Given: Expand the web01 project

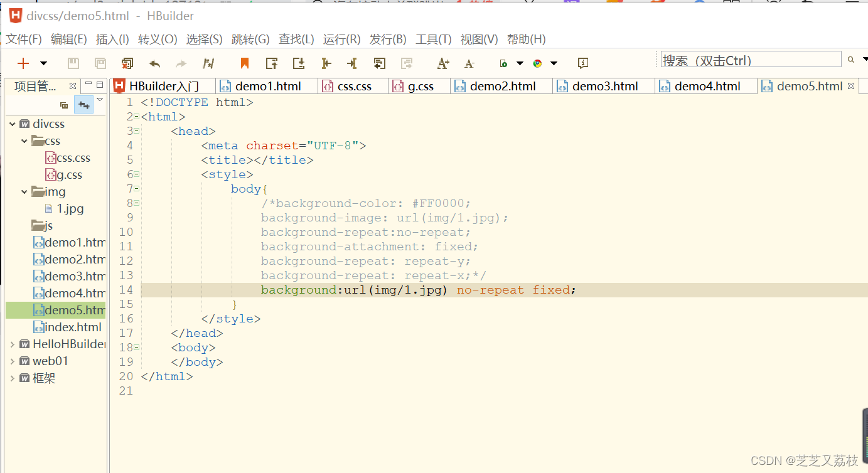Looking at the screenshot, I should tap(12, 361).
